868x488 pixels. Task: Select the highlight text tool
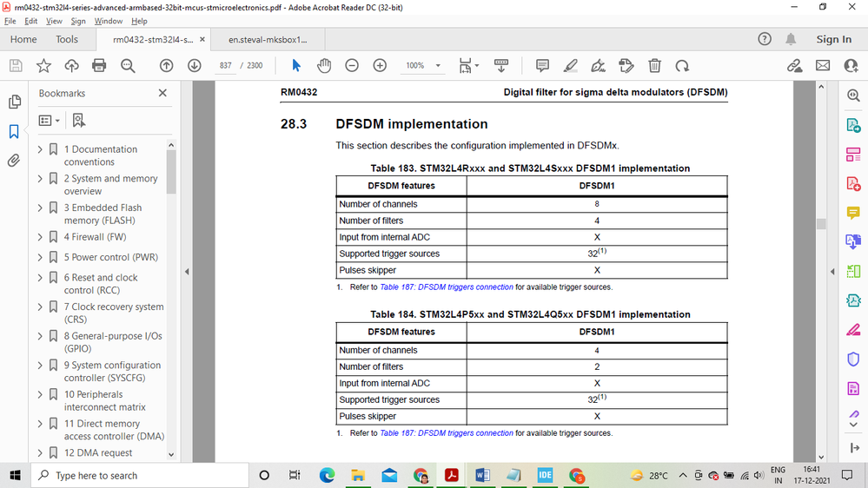pos(570,66)
